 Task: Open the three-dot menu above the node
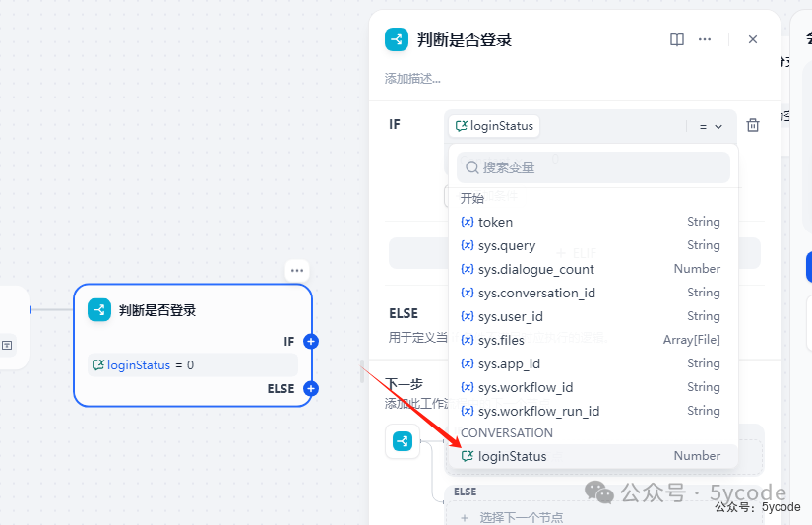pos(297,271)
